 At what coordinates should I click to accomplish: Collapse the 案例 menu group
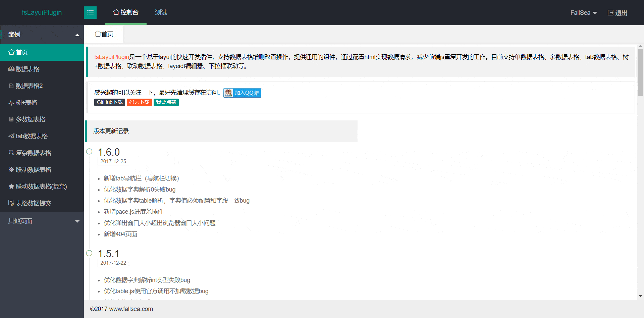click(x=42, y=35)
